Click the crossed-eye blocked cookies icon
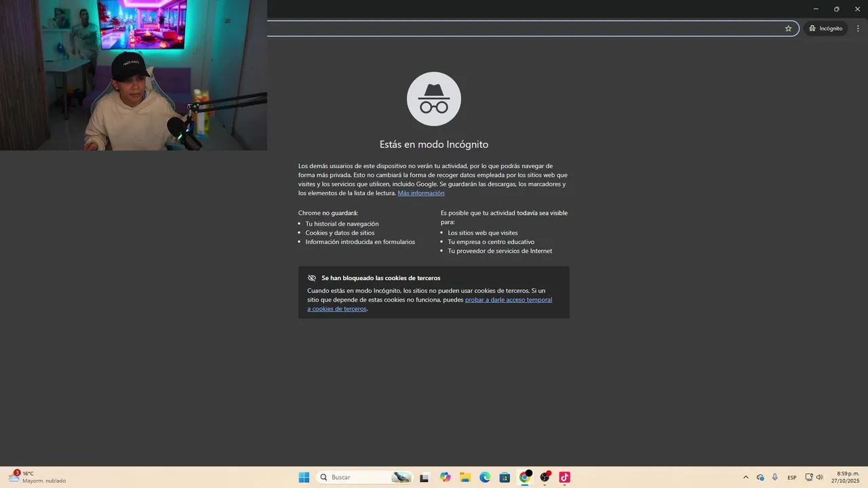868x488 pixels. [312, 278]
